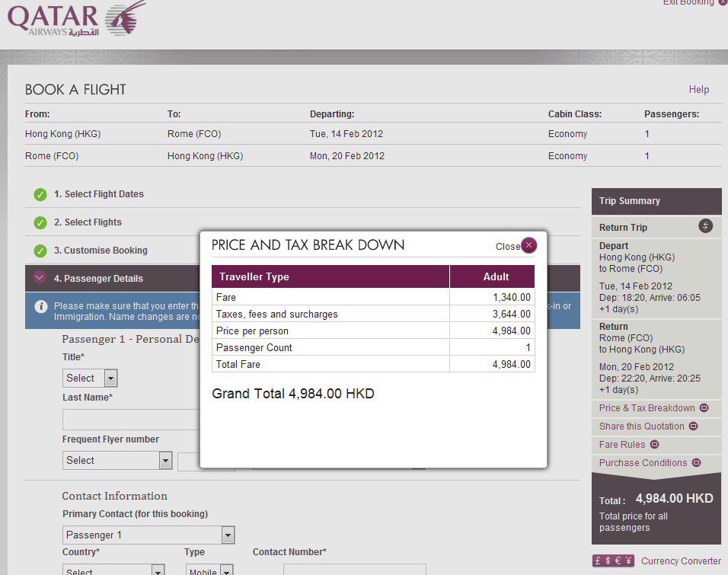Open the Help link

pyautogui.click(x=698, y=89)
